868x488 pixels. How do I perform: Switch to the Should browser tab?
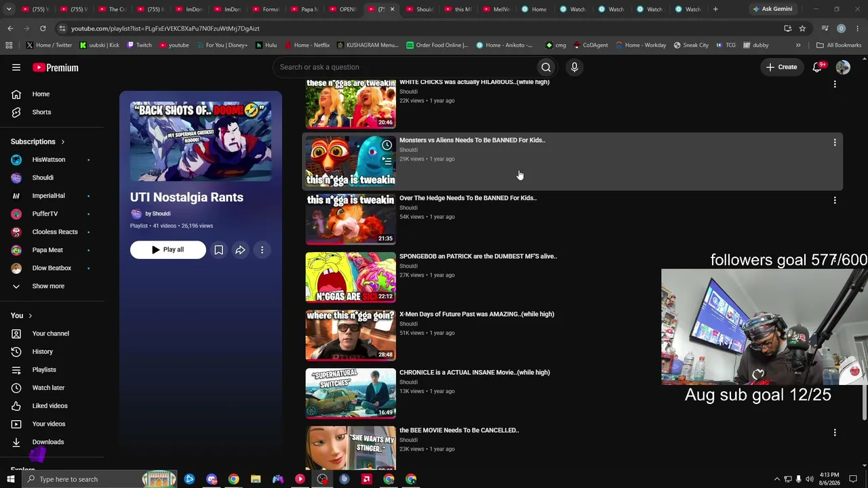(x=418, y=9)
